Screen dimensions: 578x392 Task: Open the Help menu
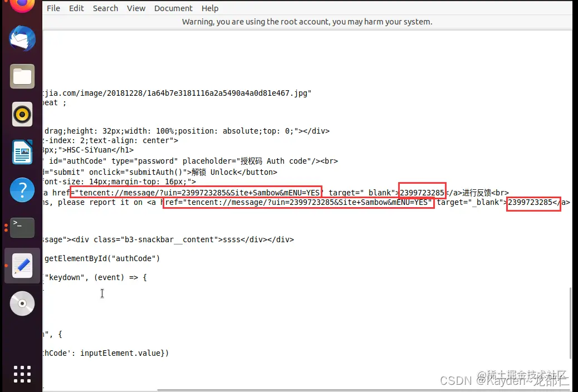point(210,8)
